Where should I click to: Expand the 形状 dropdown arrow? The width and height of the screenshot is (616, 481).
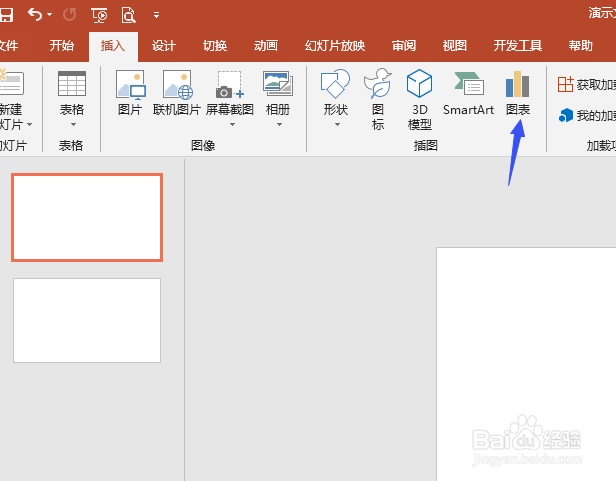tap(337, 125)
